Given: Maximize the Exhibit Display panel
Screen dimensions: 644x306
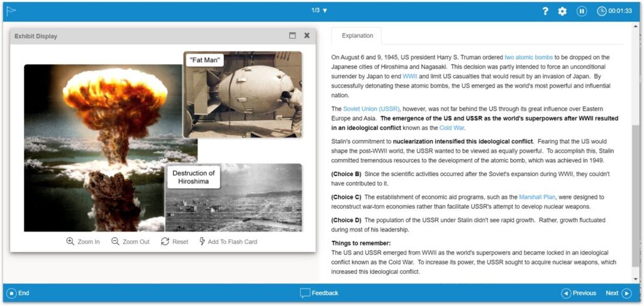Looking at the screenshot, I should coord(292,36).
